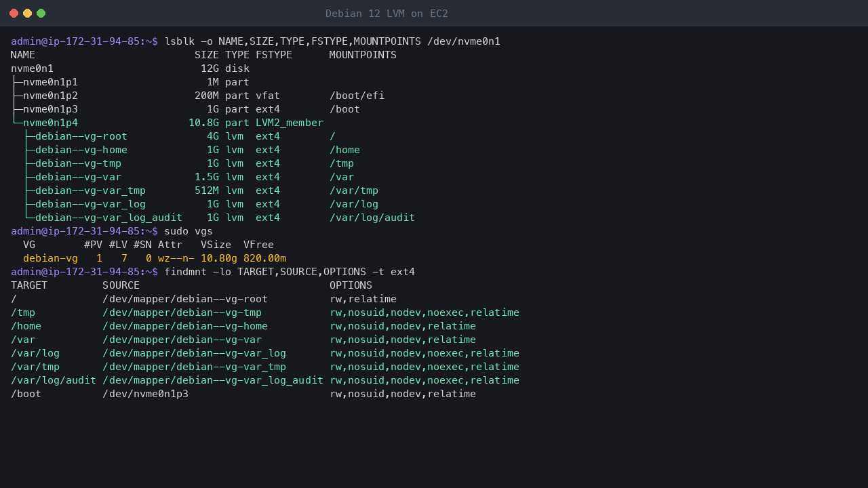868x488 pixels.
Task: Click the /boot/efi mountpoint
Action: pos(357,96)
